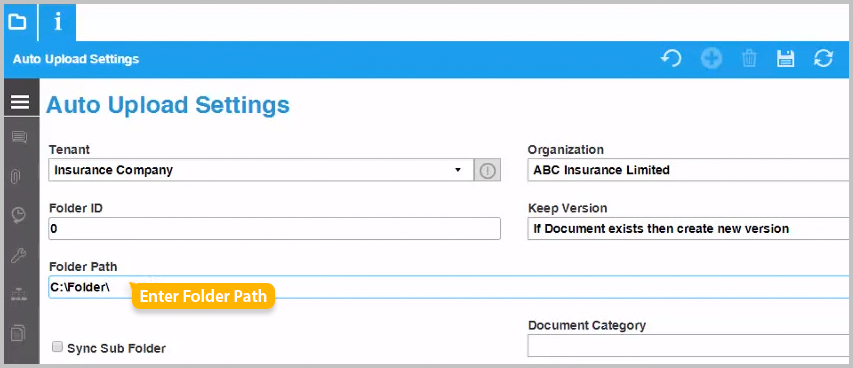
Task: Open the comments sidebar icon
Action: tap(19, 137)
